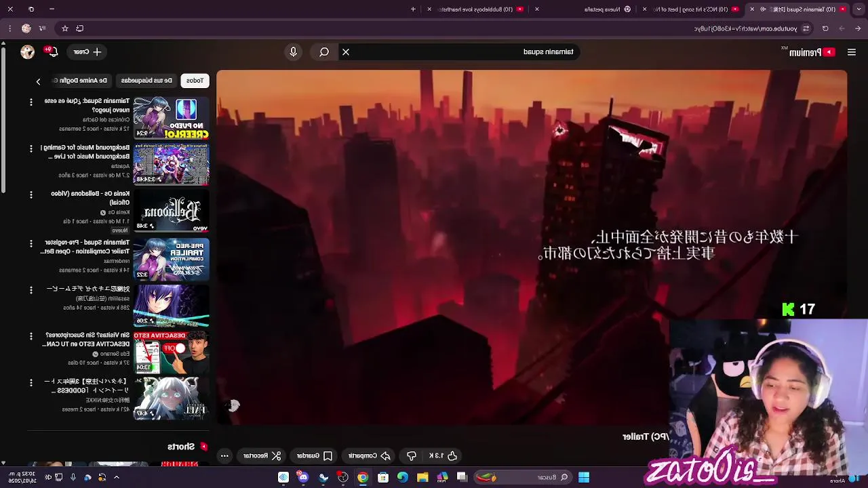Image resolution: width=868 pixels, height=488 pixels.
Task: Show hidden tray icons with the chevron
Action: point(117,477)
